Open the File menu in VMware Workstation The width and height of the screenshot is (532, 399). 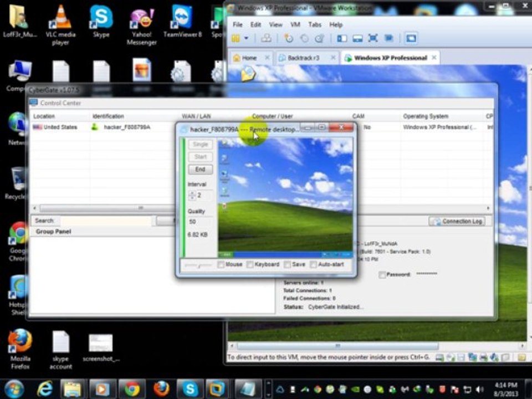(238, 25)
